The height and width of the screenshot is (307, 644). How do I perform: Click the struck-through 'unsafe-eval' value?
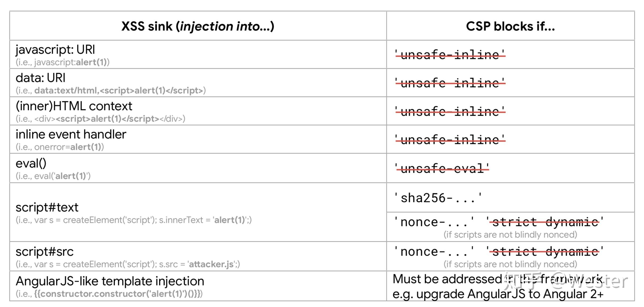[442, 168]
